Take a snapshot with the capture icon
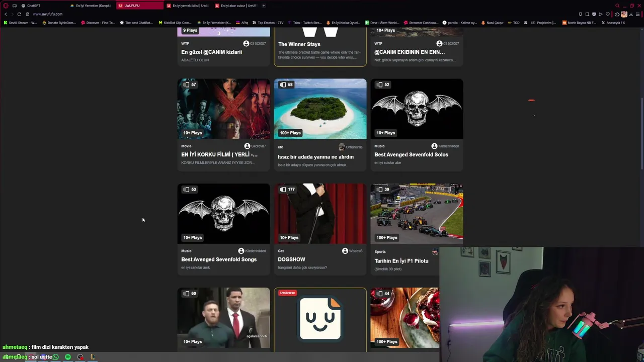The height and width of the screenshot is (362, 644). 587,14
